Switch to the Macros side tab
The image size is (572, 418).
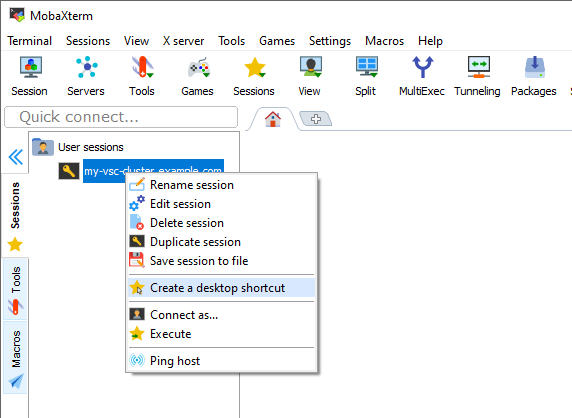pos(15,357)
